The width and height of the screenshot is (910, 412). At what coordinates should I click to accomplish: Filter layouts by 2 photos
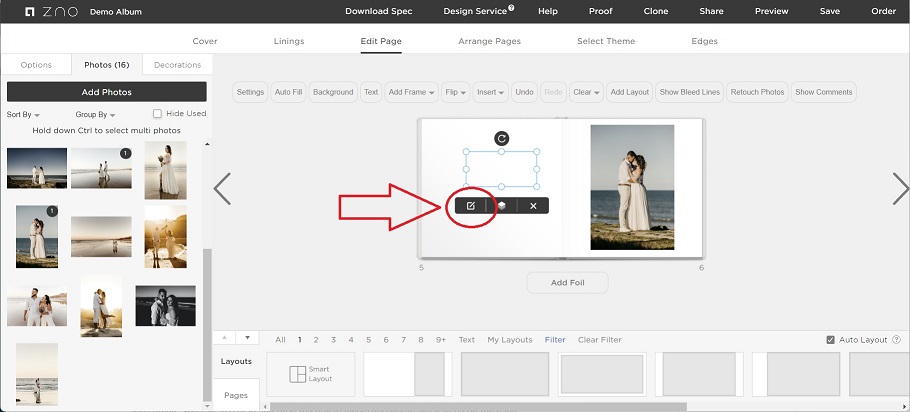[x=316, y=340]
